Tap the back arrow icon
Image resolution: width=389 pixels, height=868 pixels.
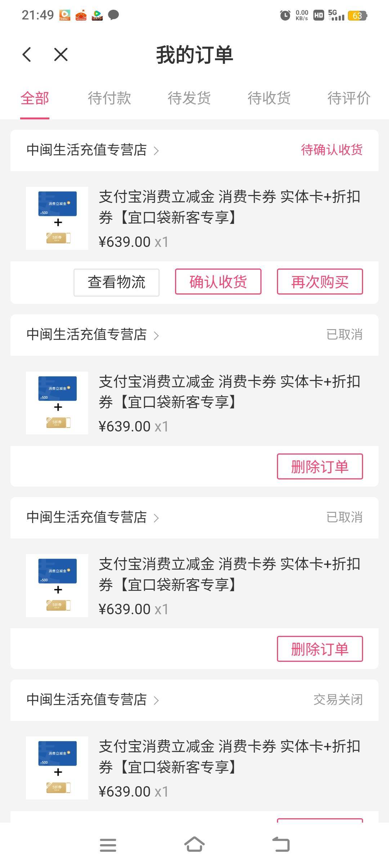(x=27, y=55)
